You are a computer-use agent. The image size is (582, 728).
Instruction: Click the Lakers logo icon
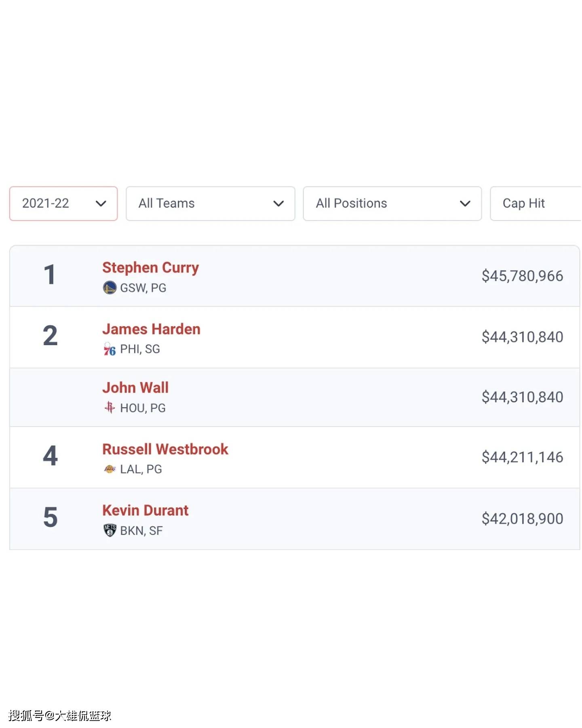(110, 469)
